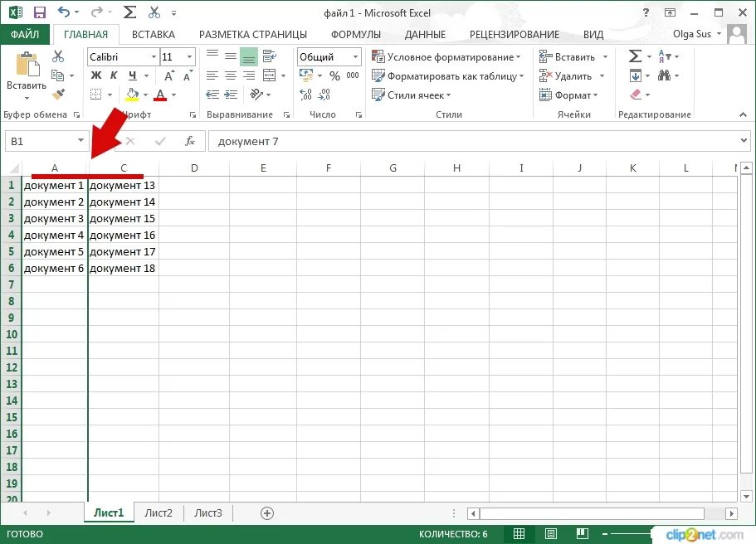756x544 pixels.
Task: Switch to Page Break Preview
Action: (583, 533)
